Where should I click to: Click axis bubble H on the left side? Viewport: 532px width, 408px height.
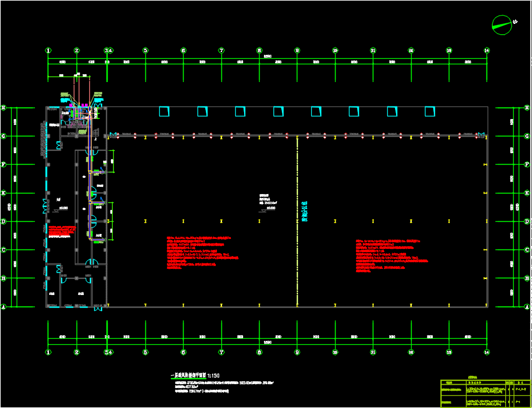coord(3,108)
